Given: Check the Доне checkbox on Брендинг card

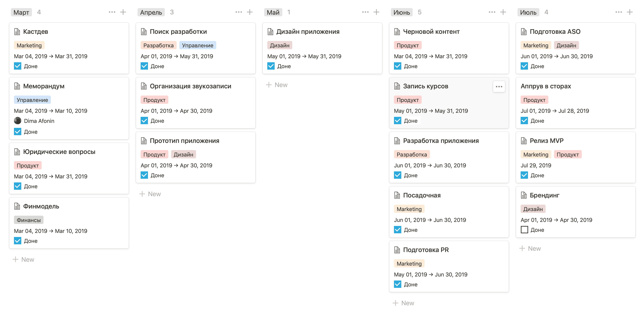Looking at the screenshot, I should pos(524,229).
